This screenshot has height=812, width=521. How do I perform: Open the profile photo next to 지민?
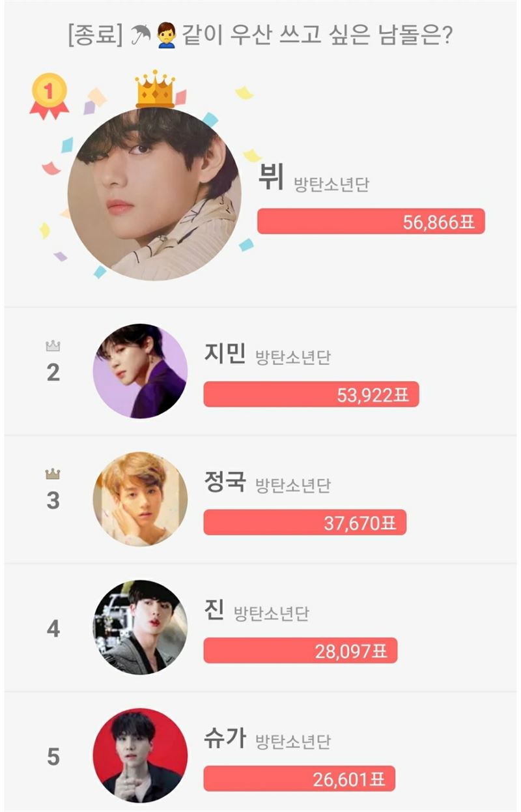pos(140,371)
